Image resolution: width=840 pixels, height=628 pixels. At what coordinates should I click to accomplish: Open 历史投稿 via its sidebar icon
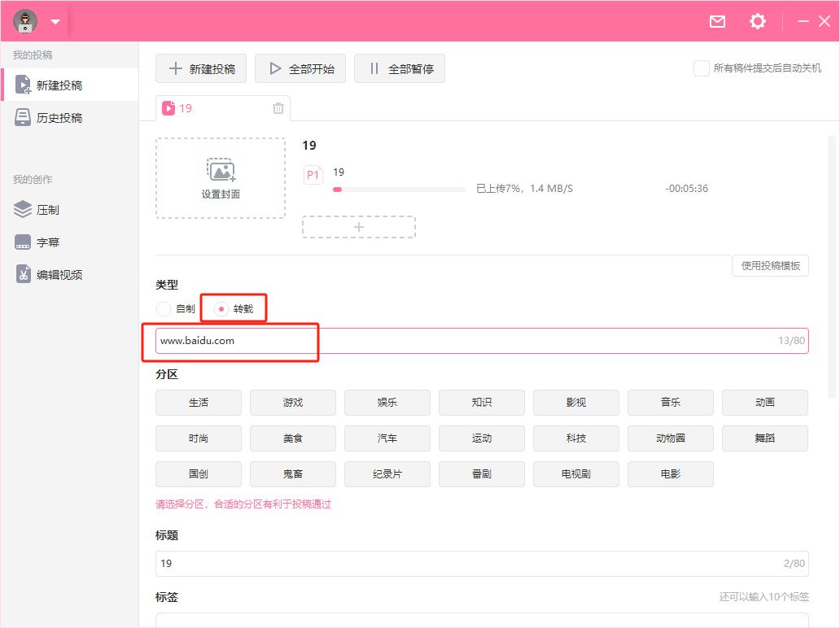pos(24,117)
